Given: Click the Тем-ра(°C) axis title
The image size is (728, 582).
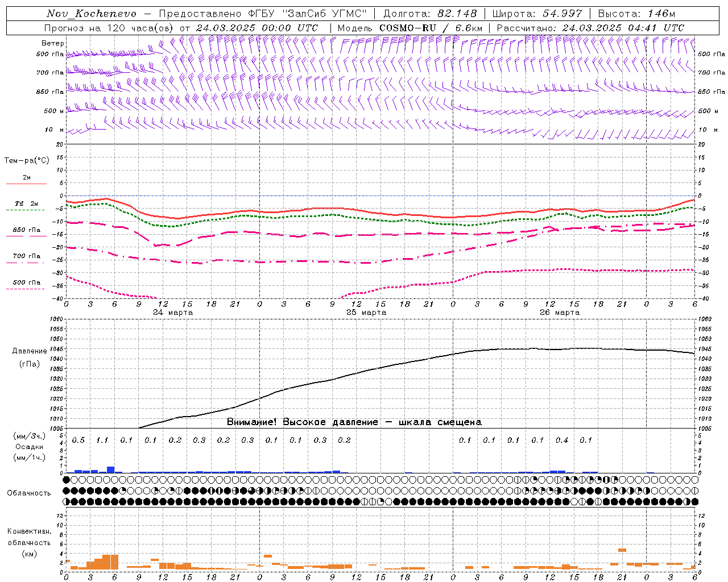Looking at the screenshot, I should (27, 161).
